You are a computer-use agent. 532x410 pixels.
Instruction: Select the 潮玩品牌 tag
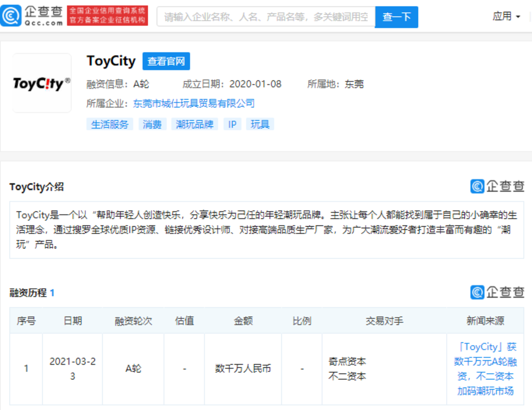point(195,124)
